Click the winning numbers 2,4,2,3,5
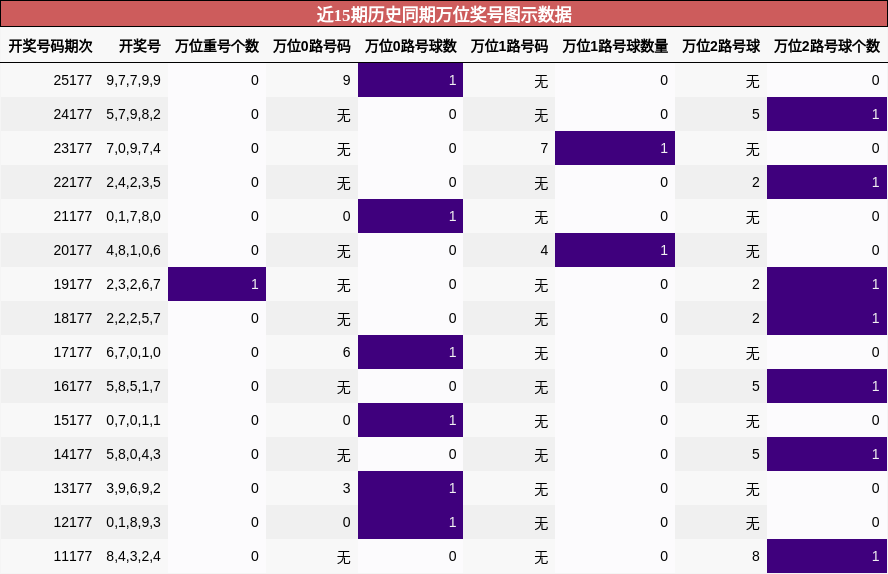 click(x=134, y=182)
